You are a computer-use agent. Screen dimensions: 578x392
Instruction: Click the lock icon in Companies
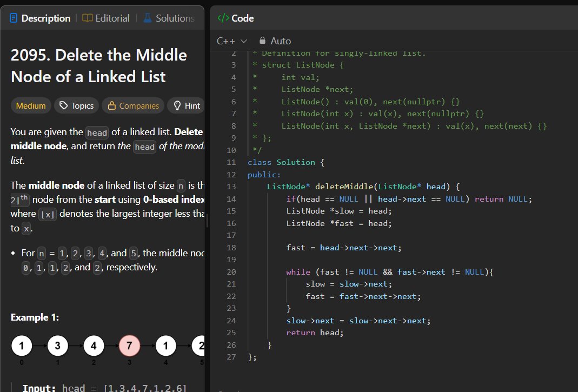[x=112, y=106]
